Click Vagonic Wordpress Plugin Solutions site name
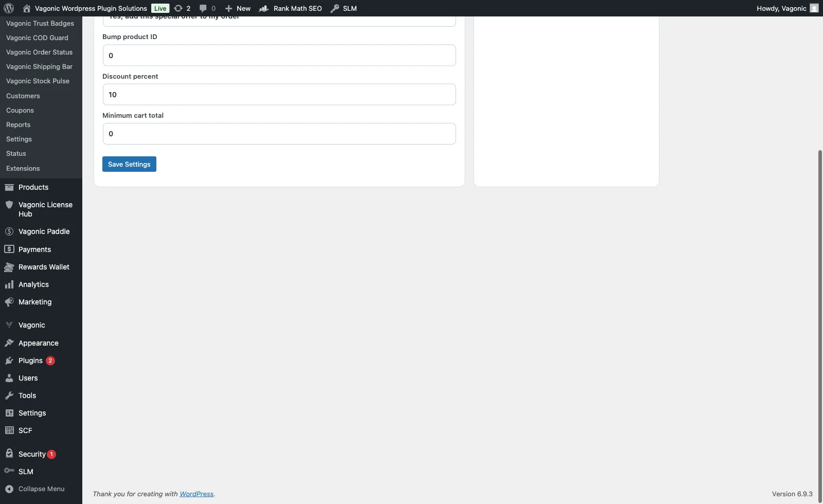The width and height of the screenshot is (823, 504). (91, 8)
